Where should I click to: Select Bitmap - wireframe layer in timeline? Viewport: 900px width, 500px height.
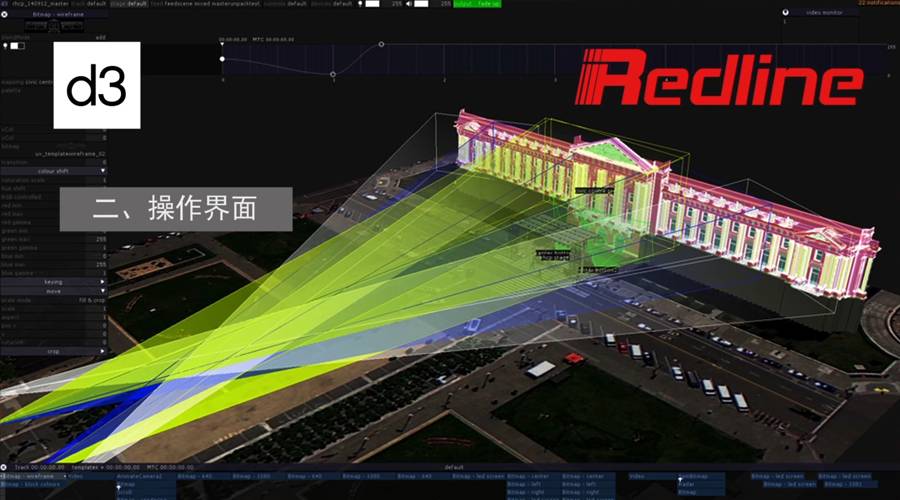pos(32,476)
